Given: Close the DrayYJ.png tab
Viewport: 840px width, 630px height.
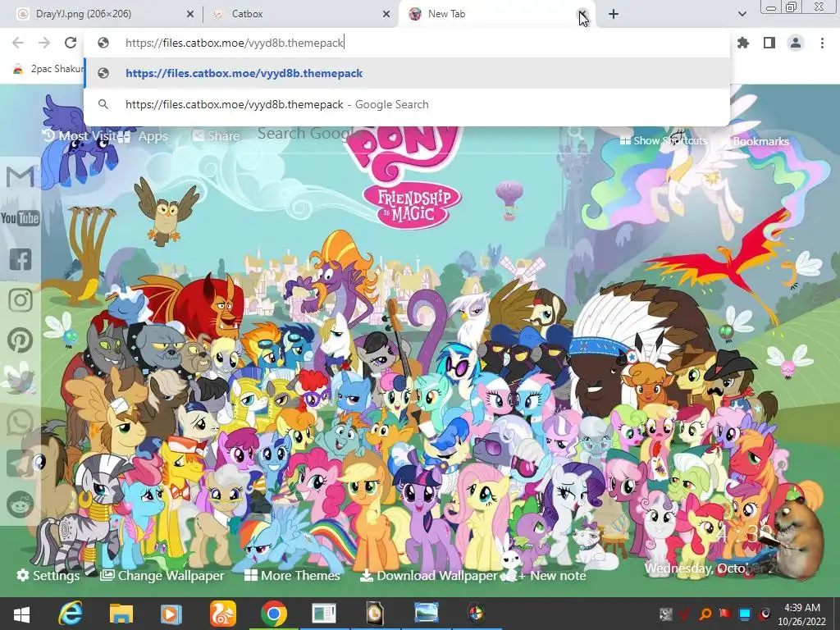Looking at the screenshot, I should pyautogui.click(x=190, y=14).
